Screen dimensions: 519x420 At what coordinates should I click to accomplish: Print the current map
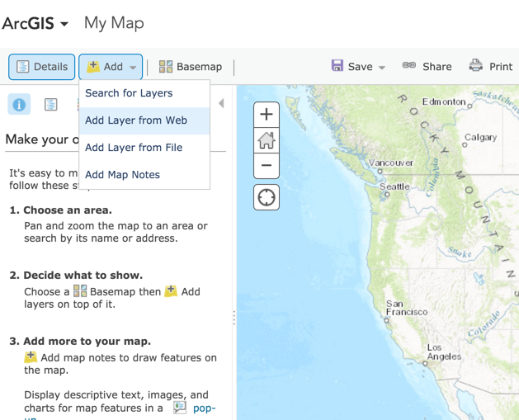[491, 67]
